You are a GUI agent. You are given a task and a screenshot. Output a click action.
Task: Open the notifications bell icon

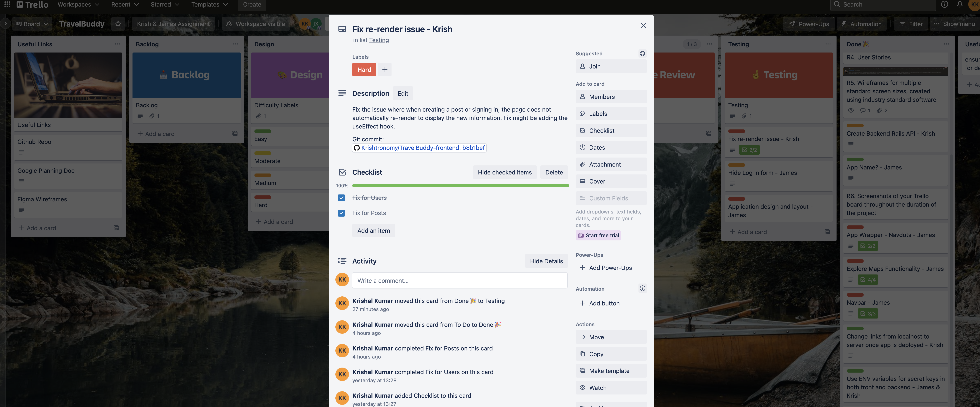959,5
